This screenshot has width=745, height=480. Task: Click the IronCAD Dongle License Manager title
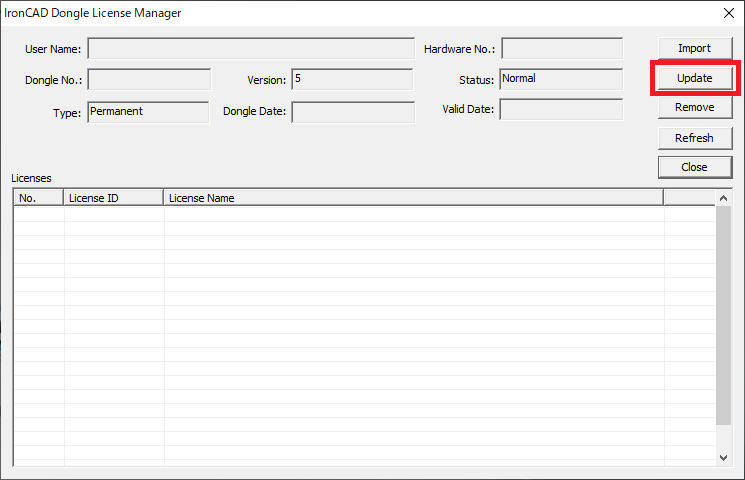tap(93, 13)
